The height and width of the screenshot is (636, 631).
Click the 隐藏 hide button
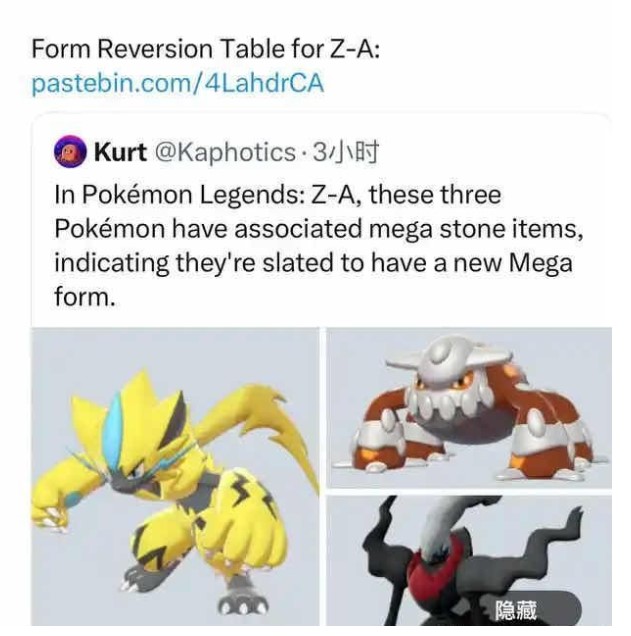(516, 610)
